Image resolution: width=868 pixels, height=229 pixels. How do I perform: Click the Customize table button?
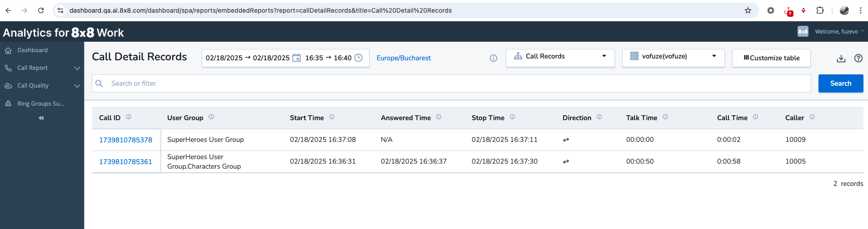[771, 58]
